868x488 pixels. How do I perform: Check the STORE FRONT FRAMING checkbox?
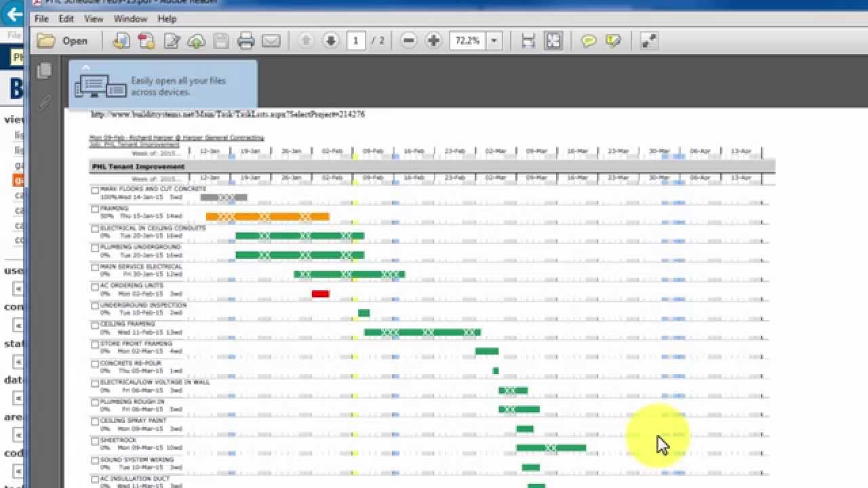pyautogui.click(x=95, y=344)
